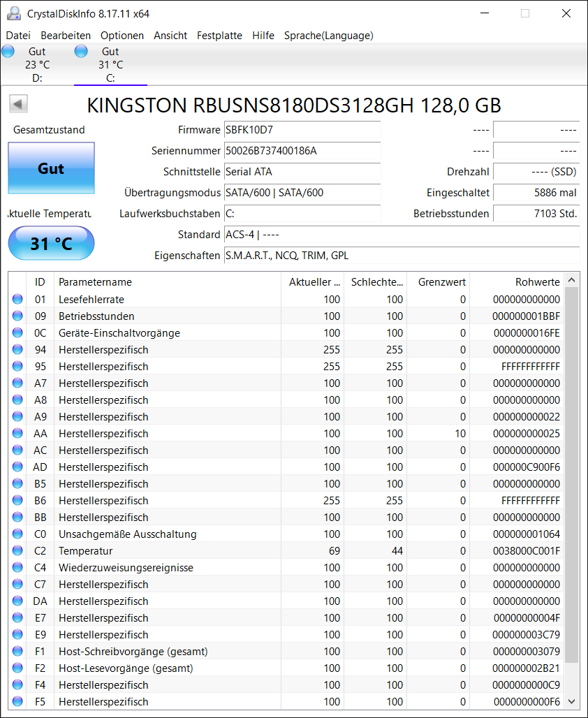Select the Temperatur parameter name

point(86,551)
